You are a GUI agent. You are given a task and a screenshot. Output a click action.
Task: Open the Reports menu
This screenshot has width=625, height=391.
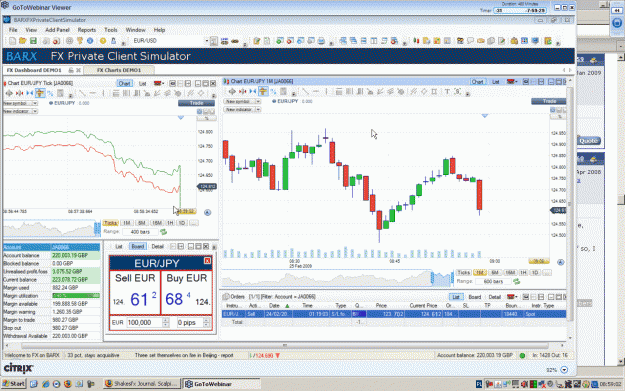(x=86, y=30)
